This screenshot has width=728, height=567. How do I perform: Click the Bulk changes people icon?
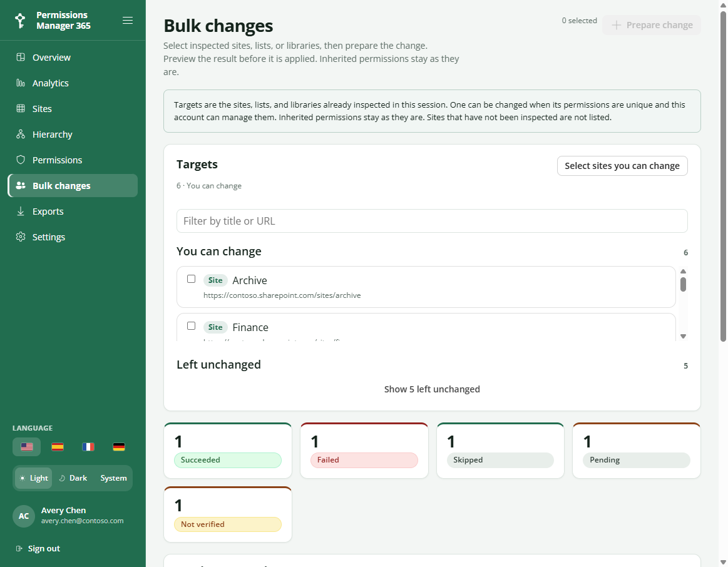21,185
